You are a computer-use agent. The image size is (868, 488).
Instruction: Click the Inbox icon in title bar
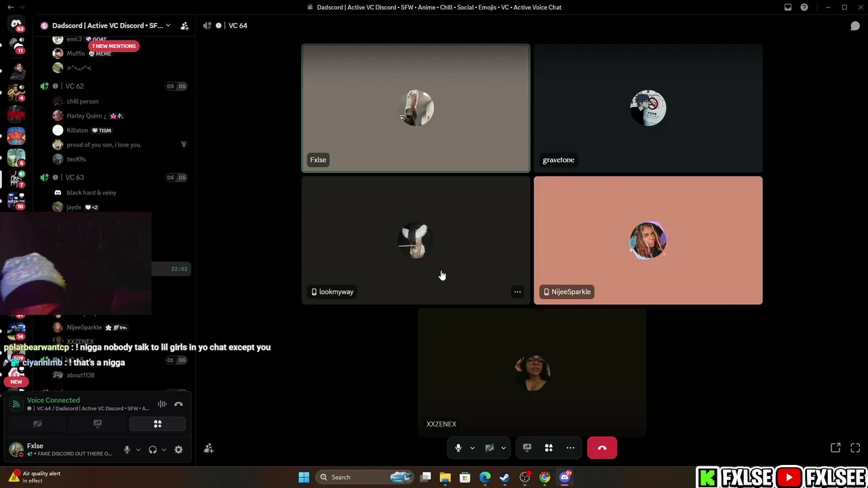point(788,7)
